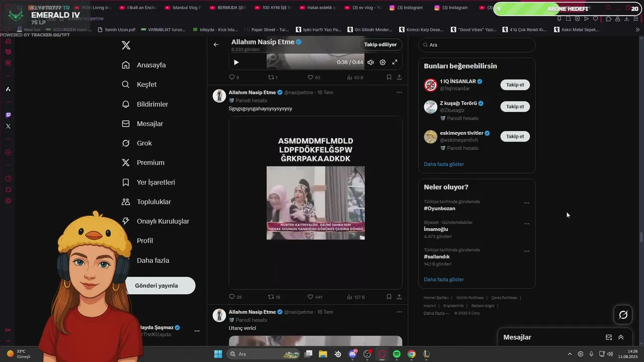The height and width of the screenshot is (362, 644).
Task: View analytics for the post showing 127 B views
Action: pos(356,297)
